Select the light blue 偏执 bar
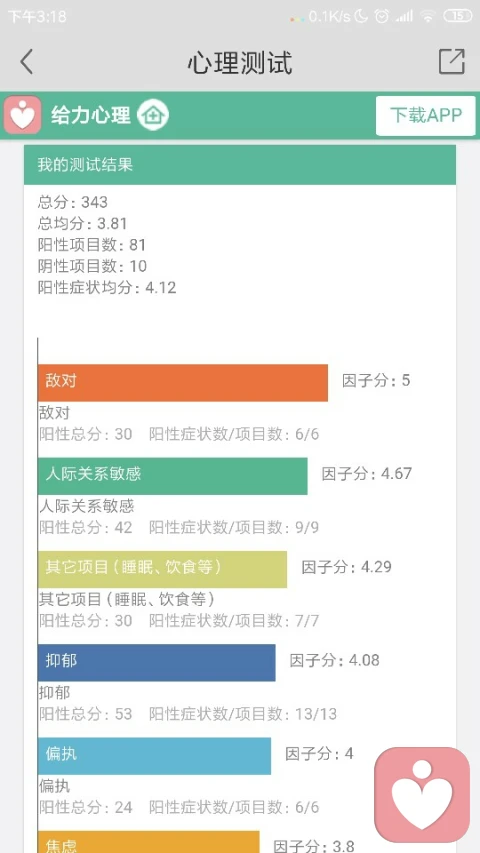Image resolution: width=480 pixels, height=853 pixels. click(x=155, y=756)
